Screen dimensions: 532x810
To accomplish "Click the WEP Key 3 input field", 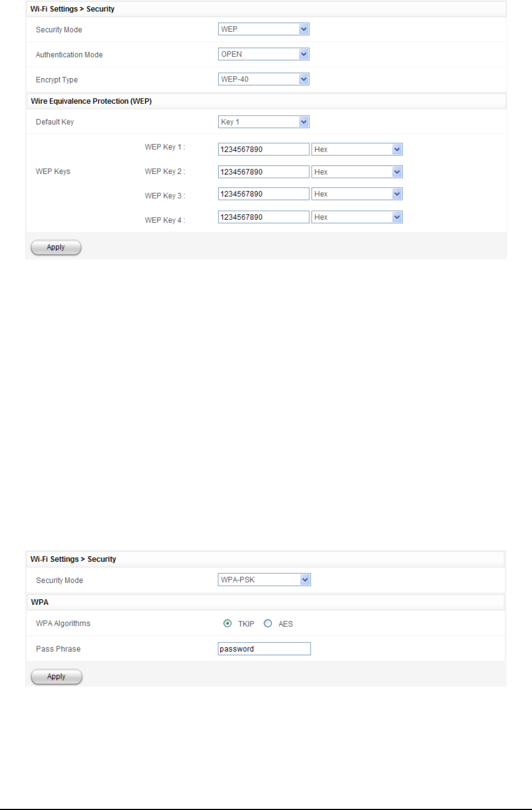I will 264,194.
